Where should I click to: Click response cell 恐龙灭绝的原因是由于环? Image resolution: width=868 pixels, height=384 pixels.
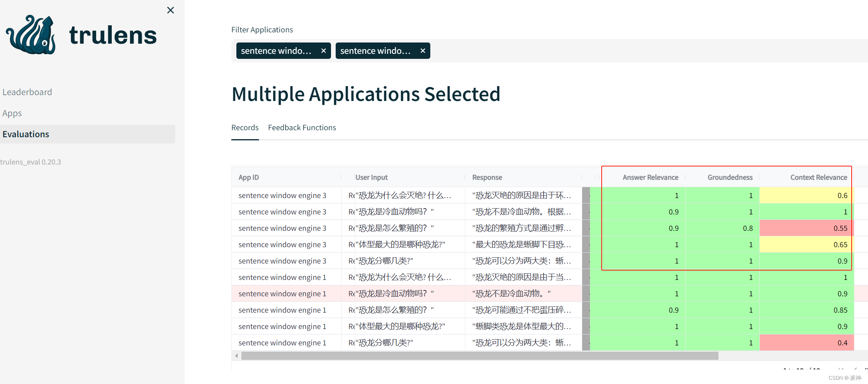tap(523, 195)
